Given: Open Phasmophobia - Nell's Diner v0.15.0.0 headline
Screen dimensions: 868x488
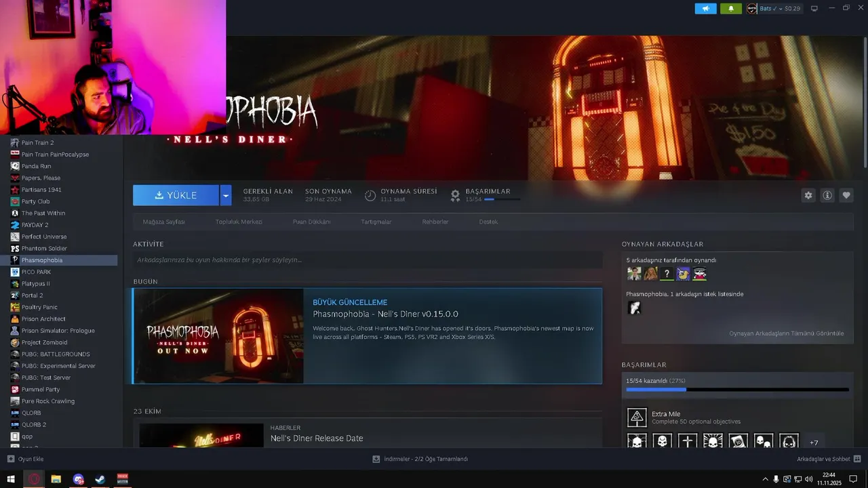Looking at the screenshot, I should pos(385,314).
